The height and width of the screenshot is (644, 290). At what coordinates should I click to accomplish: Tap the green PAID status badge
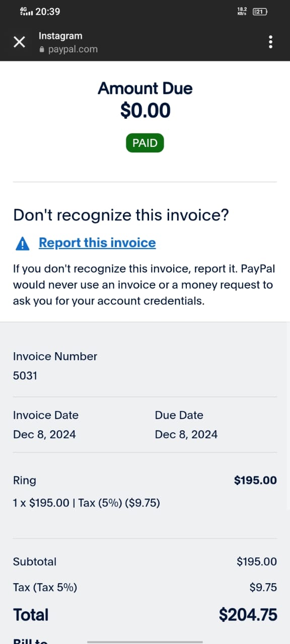coord(145,143)
